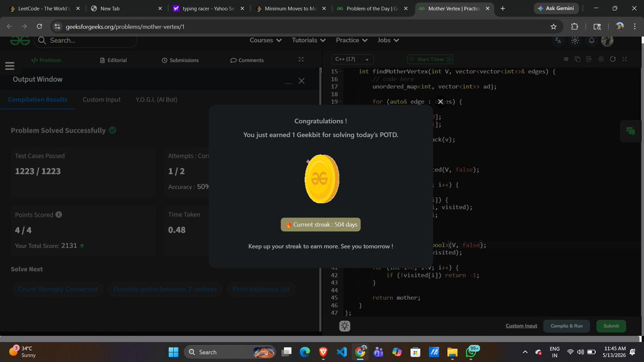
Task: Expand the Courses dropdown menu
Action: [x=265, y=40]
